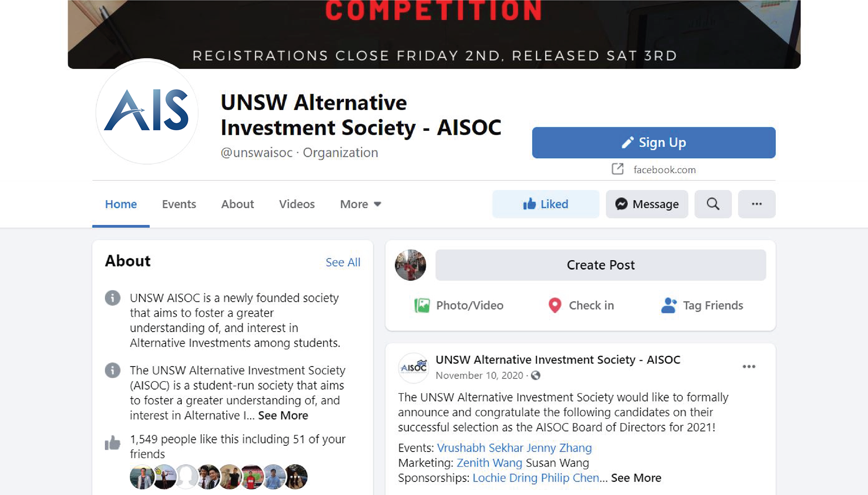
Task: Open the See All link in About
Action: point(343,262)
